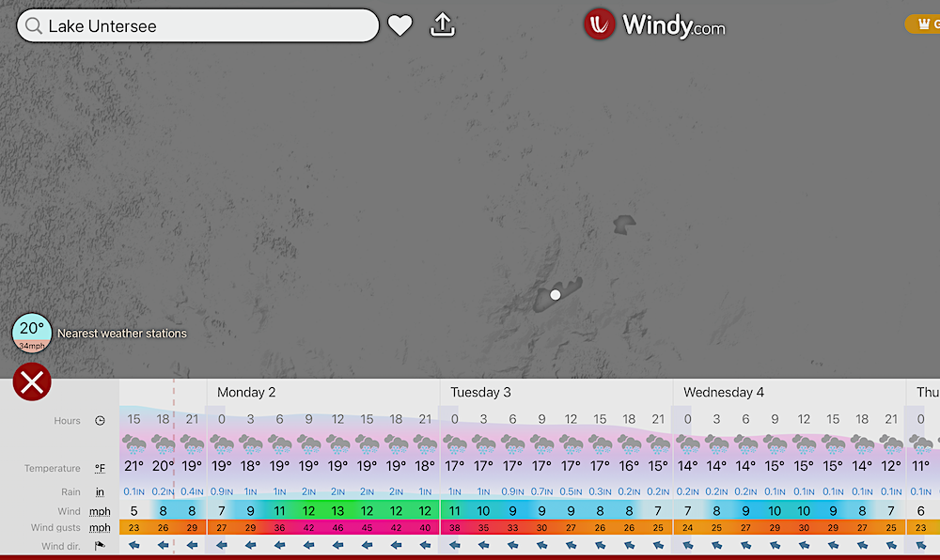Image resolution: width=940 pixels, height=560 pixels.
Task: Toggle rain unit 'in'
Action: pos(100,491)
